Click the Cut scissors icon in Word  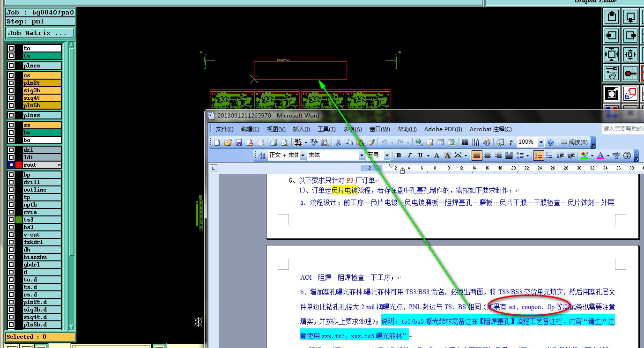pos(338,142)
